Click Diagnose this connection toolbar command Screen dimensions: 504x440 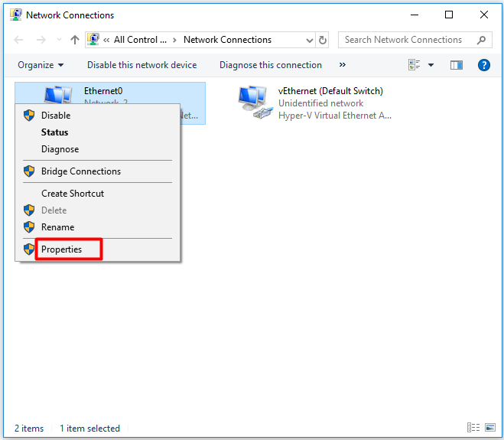click(270, 65)
